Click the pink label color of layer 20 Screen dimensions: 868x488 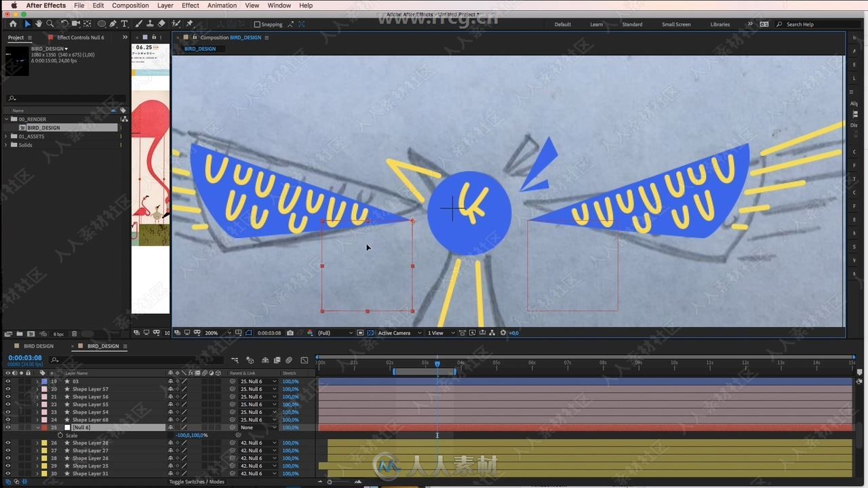point(45,389)
